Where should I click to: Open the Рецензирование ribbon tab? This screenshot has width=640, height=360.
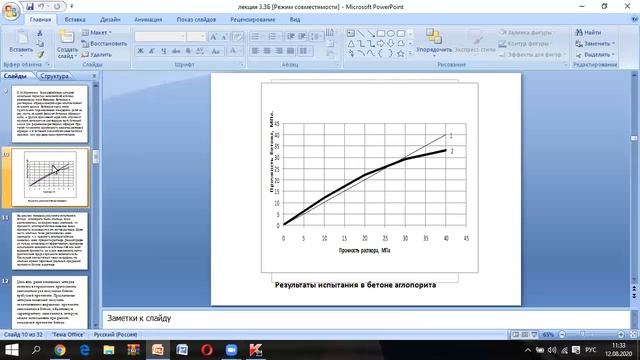point(253,19)
